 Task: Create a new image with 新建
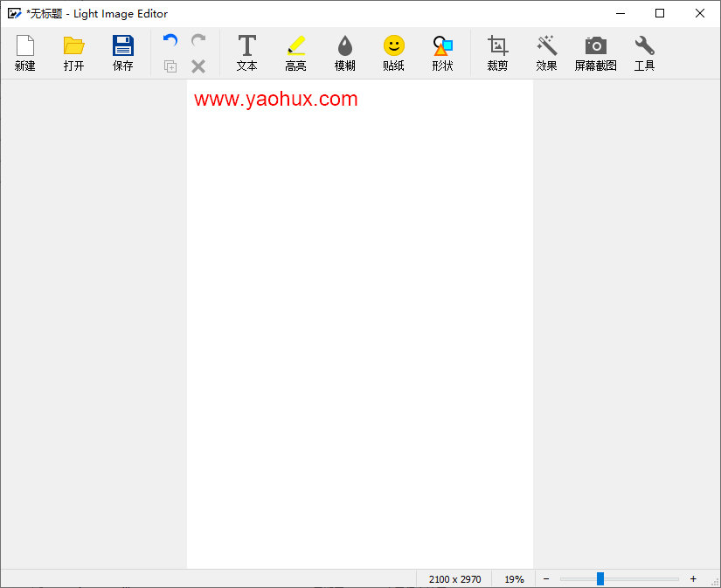pyautogui.click(x=25, y=52)
